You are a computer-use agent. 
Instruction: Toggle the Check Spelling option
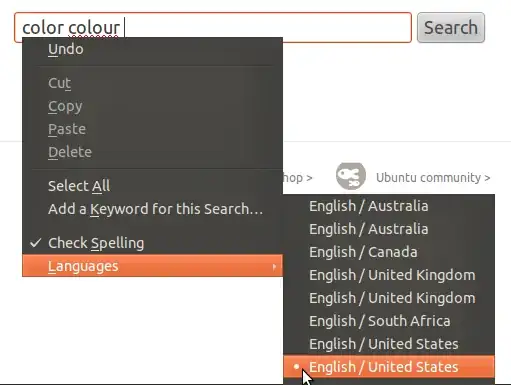(152, 243)
